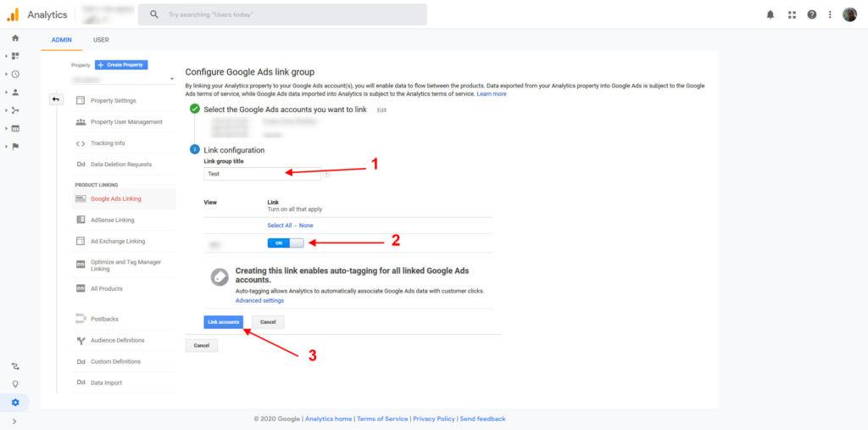Open the Advanced settings link
The height and width of the screenshot is (430, 868).
(x=259, y=300)
